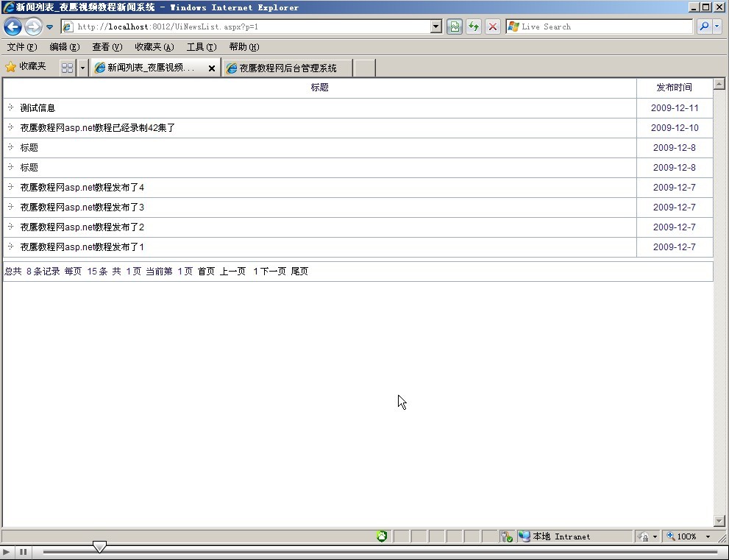Switch to 夜鹰教程网后台管理系统 tab
This screenshot has height=560, width=729.
[287, 68]
